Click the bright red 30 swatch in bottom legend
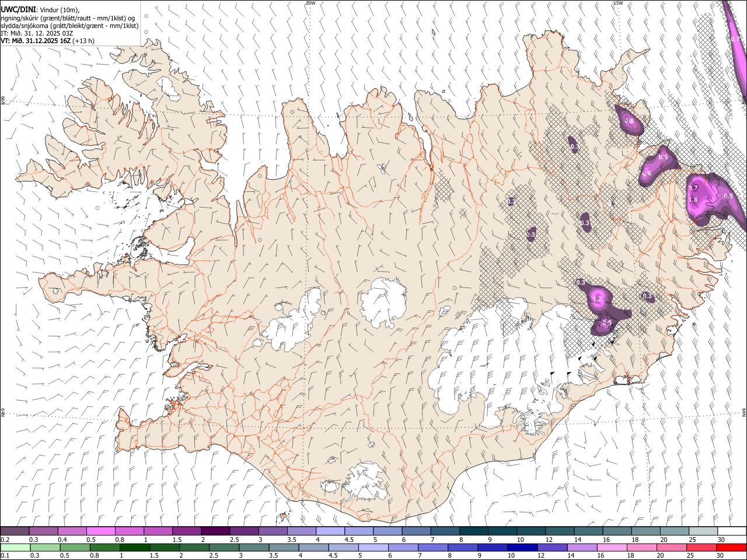This screenshot has width=747, height=560. [732, 547]
